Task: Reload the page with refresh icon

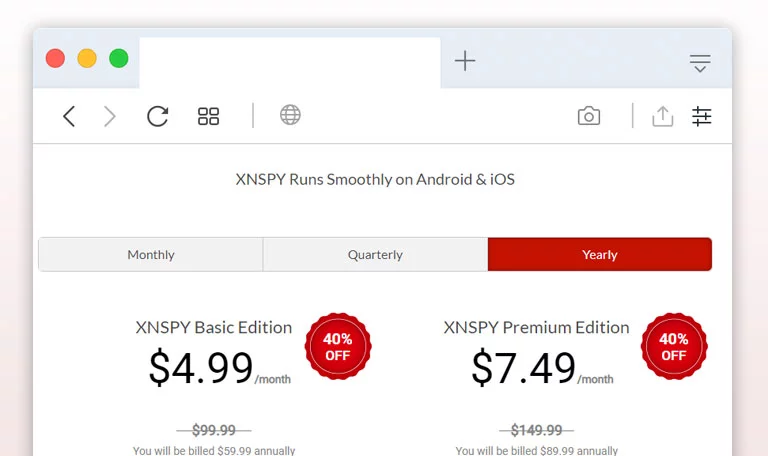Action: tap(157, 116)
